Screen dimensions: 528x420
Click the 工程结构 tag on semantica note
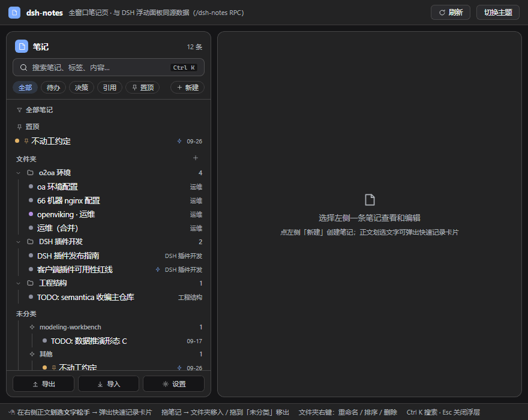[x=190, y=298]
